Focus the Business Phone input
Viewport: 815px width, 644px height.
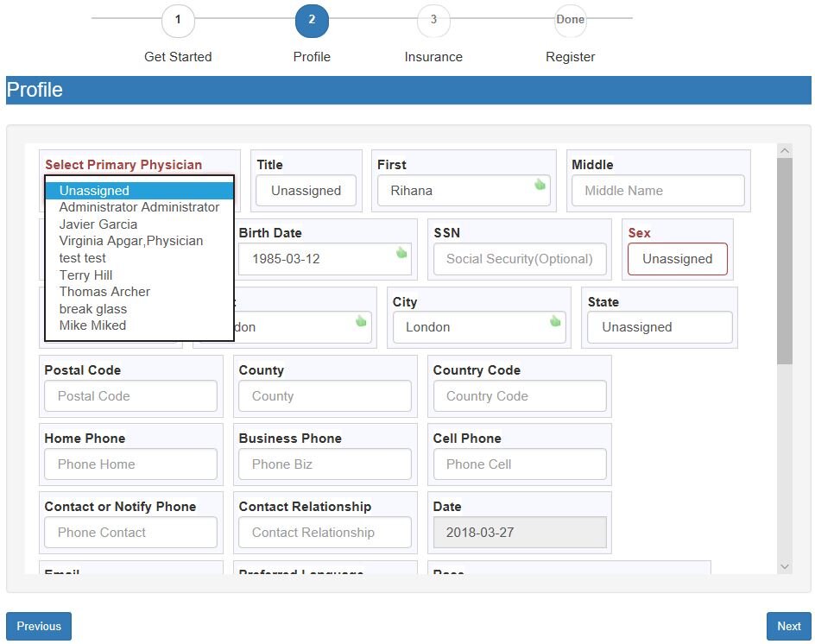[325, 464]
